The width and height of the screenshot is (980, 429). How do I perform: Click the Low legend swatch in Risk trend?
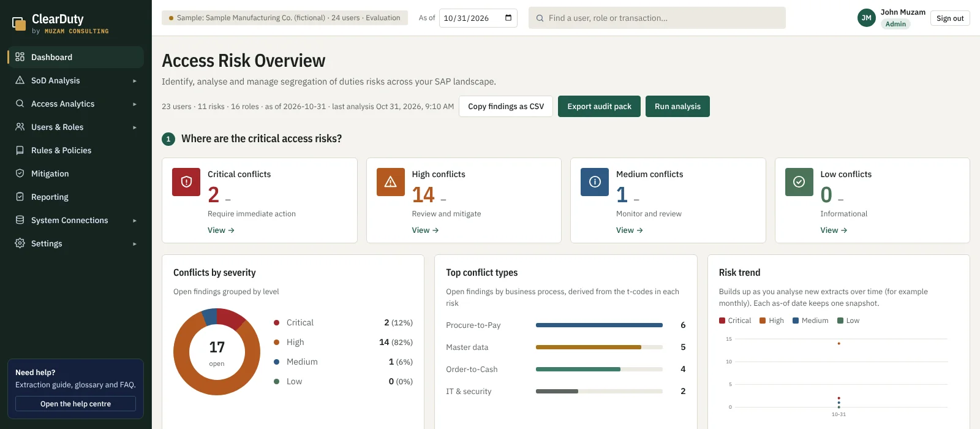click(x=840, y=321)
